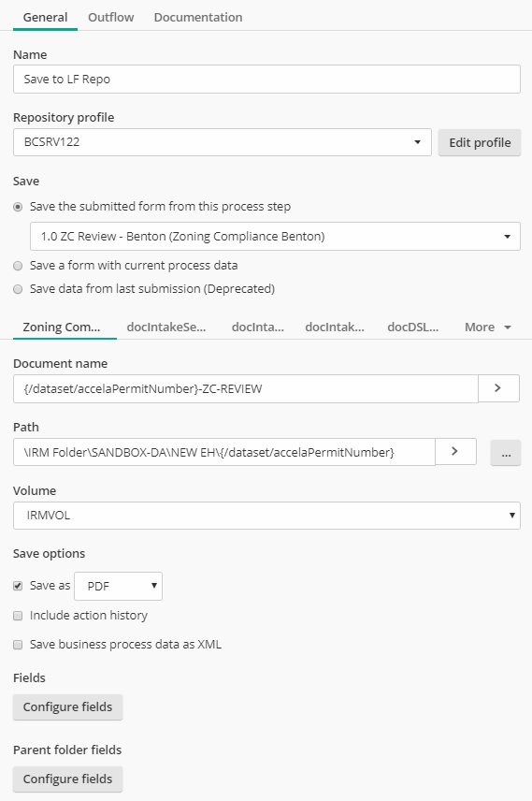Open token picker arrow for Path

(x=455, y=452)
